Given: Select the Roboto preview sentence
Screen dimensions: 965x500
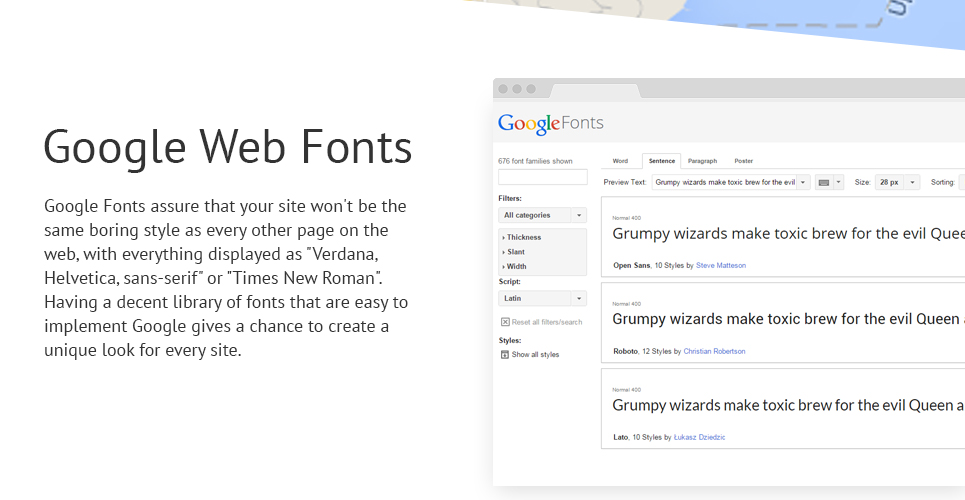Looking at the screenshot, I should tap(788, 319).
